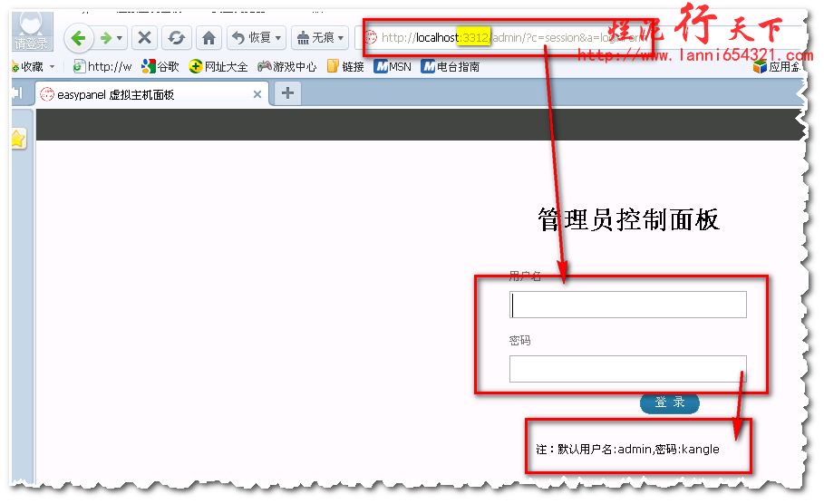Open the 收藏 favorites menu
This screenshot has height=504, width=824.
pyautogui.click(x=33, y=67)
